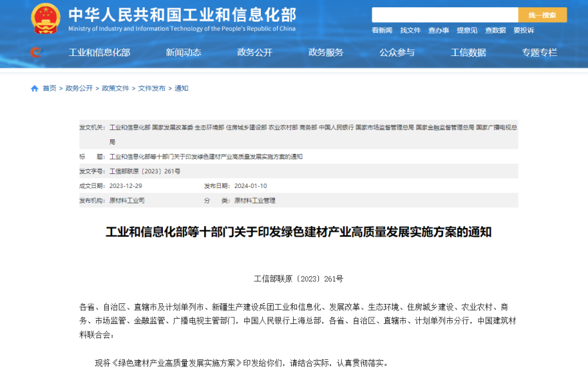Open the 新闻动态 navigation menu
This screenshot has height=378, width=588.
(x=184, y=53)
